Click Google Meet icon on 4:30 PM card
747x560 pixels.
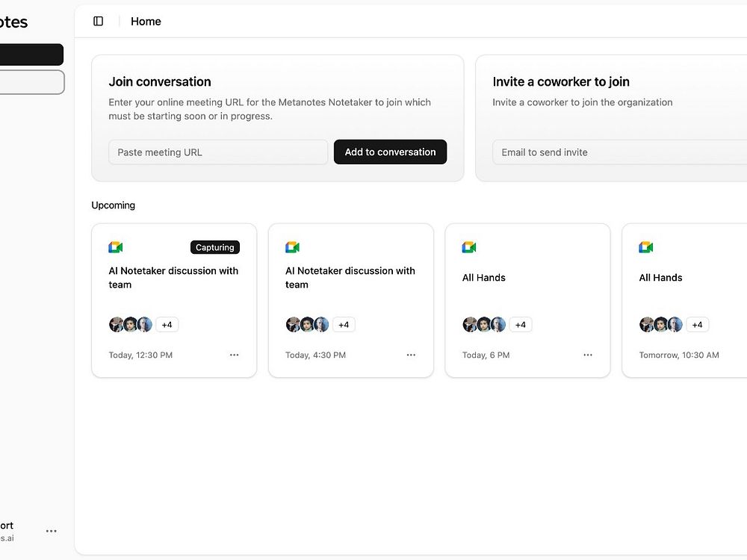coord(292,247)
